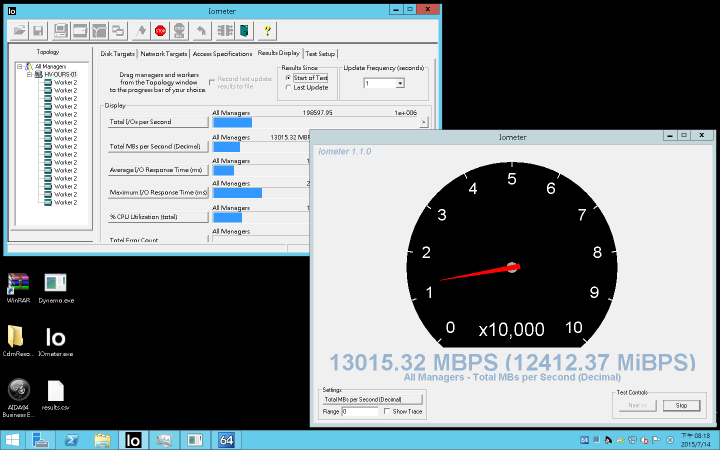Open a saved test configuration file
The width and height of the screenshot is (720, 450).
pyautogui.click(x=19, y=31)
